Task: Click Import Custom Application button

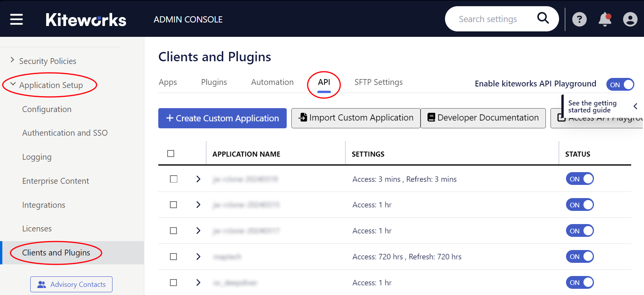Action: click(356, 118)
